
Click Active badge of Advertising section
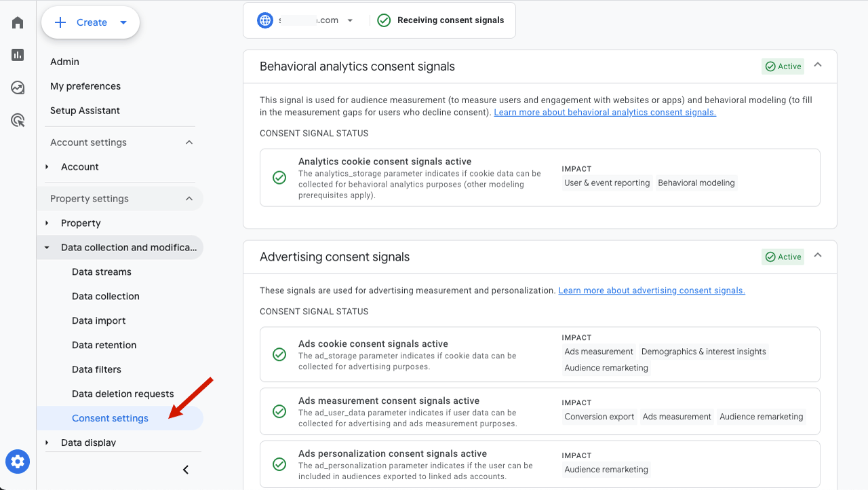(x=783, y=257)
